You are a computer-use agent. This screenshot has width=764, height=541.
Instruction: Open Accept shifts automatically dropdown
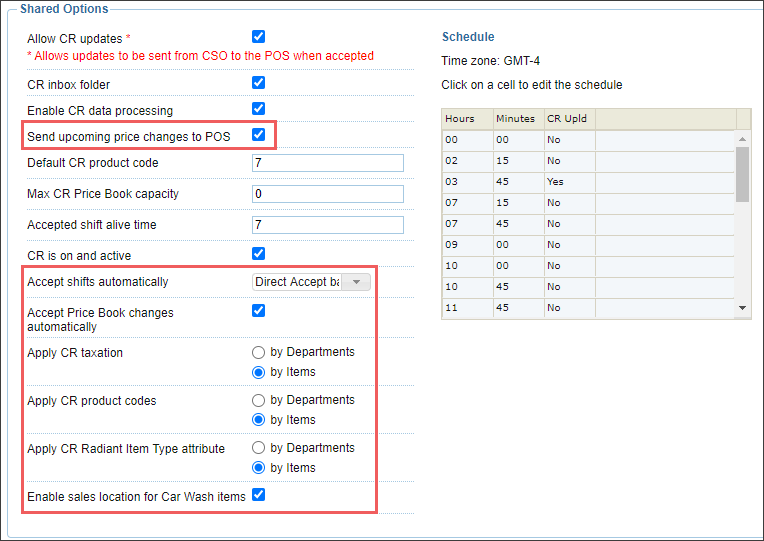(x=311, y=282)
